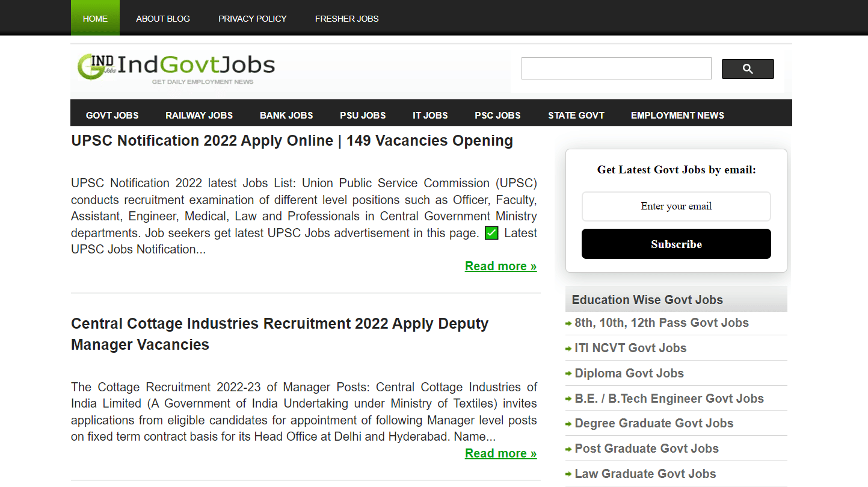Viewport: 868px width, 487px height.
Task: Open Diploma Govt Jobs link
Action: [629, 373]
